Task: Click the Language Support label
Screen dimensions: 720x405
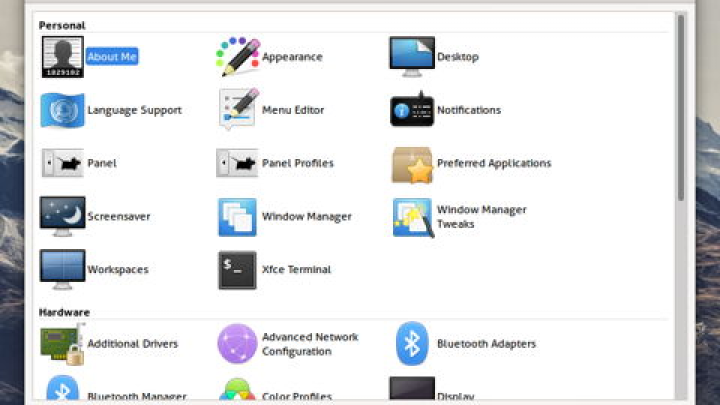Action: point(135,110)
